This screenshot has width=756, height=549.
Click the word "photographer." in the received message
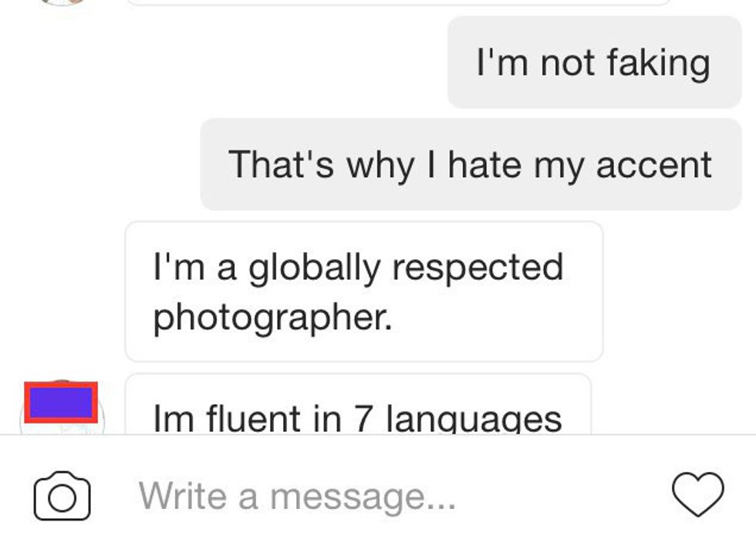click(272, 316)
